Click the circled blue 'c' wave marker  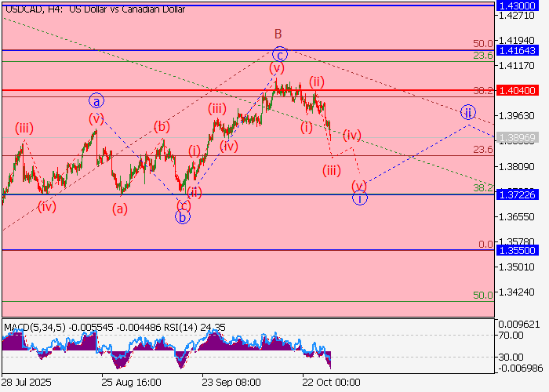tap(280, 54)
